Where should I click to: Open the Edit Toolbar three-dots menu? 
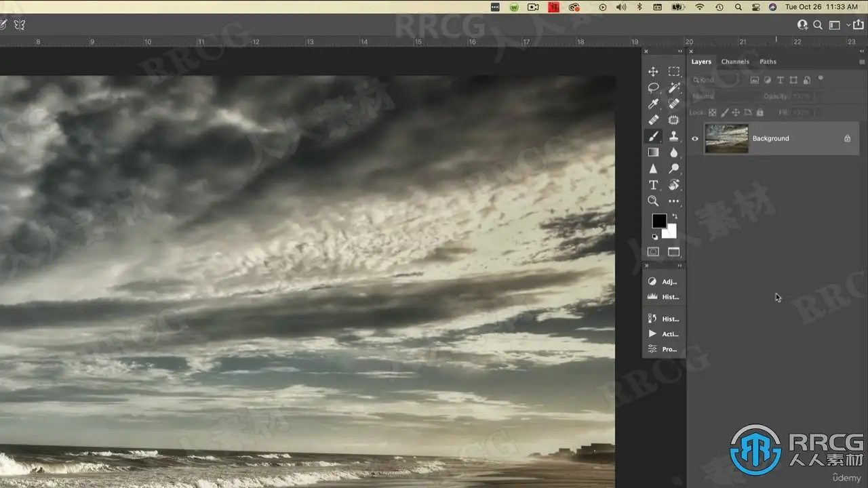tap(673, 201)
